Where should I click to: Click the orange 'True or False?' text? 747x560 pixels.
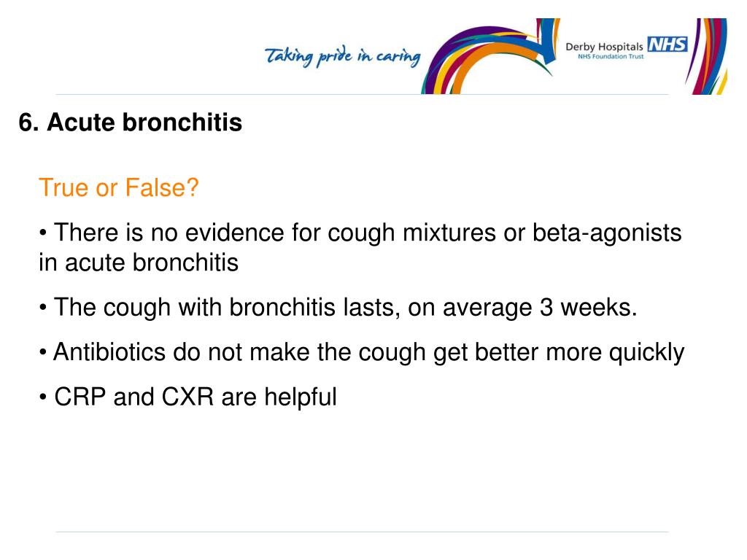119,187
